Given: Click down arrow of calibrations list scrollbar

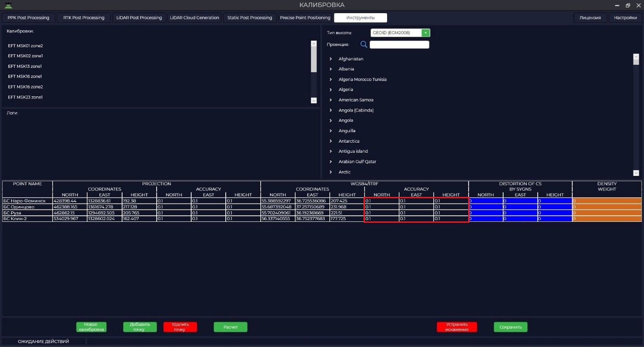Looking at the screenshot, I should click(x=314, y=101).
